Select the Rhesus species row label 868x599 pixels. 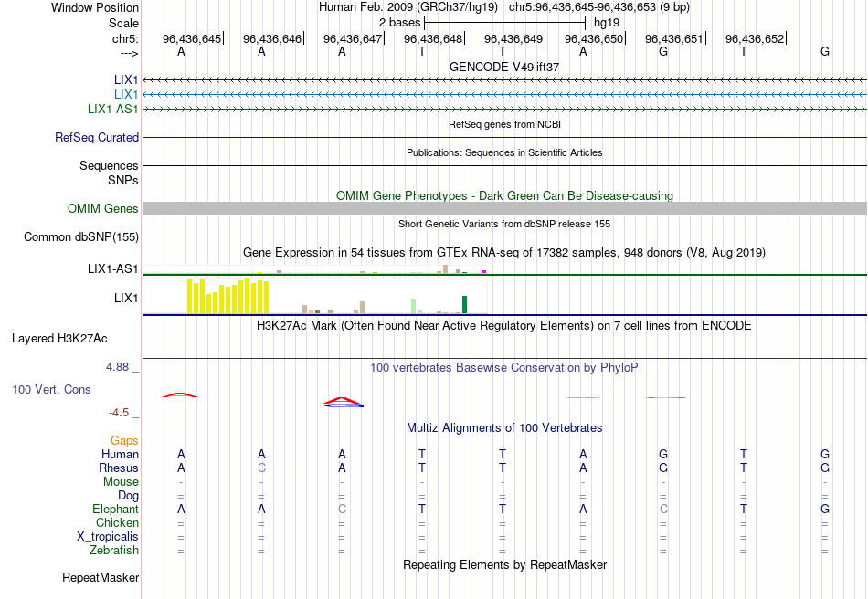[x=119, y=468]
